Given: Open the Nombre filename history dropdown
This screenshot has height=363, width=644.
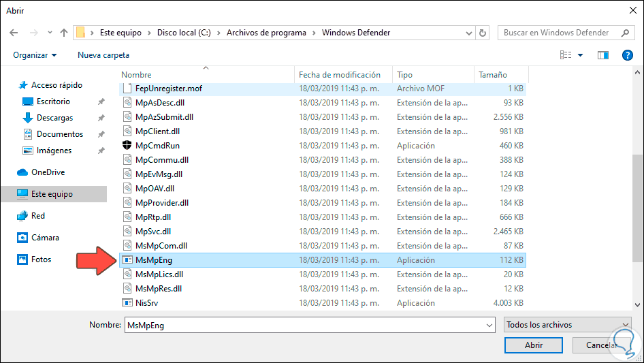Looking at the screenshot, I should (489, 325).
